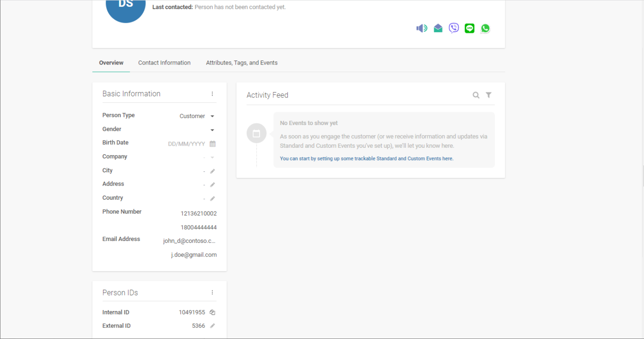Edit the External ID value

click(212, 326)
